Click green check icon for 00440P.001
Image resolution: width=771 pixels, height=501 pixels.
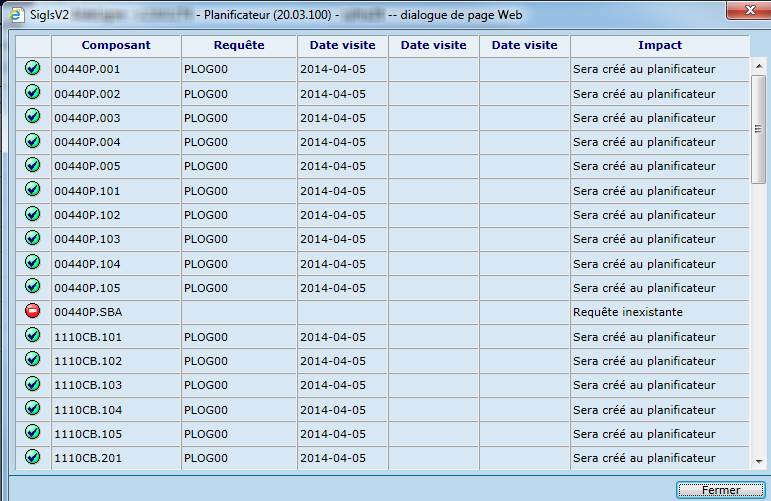(x=32, y=69)
